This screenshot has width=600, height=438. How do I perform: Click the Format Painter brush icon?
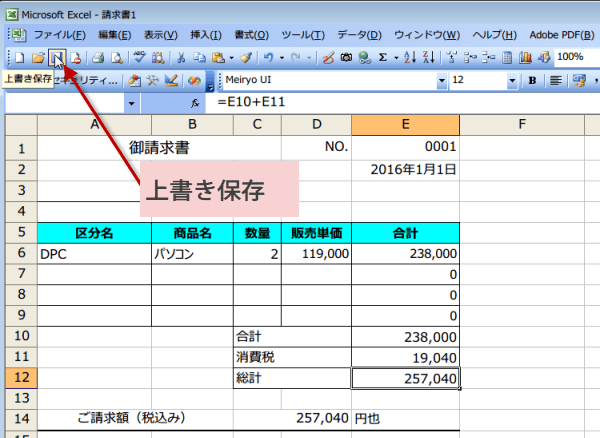(x=245, y=57)
